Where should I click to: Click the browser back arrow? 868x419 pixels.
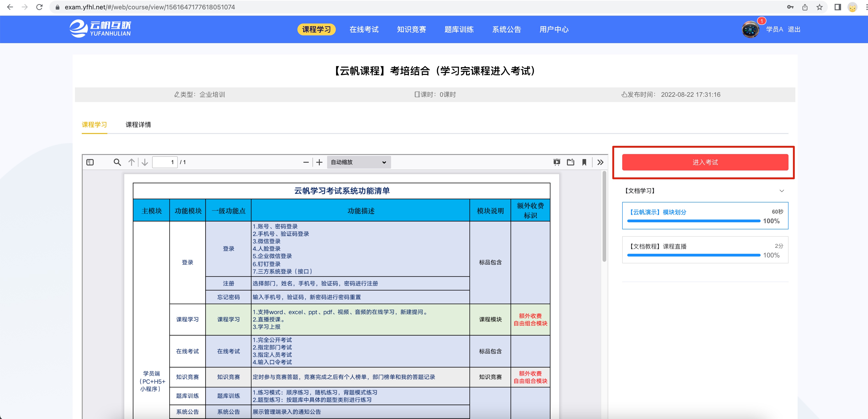pos(10,7)
